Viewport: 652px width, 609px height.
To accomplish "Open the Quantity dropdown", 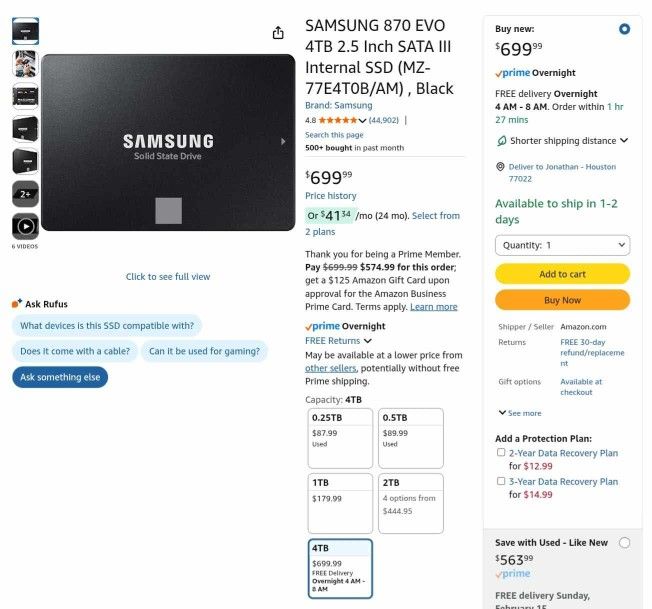I will 562,245.
